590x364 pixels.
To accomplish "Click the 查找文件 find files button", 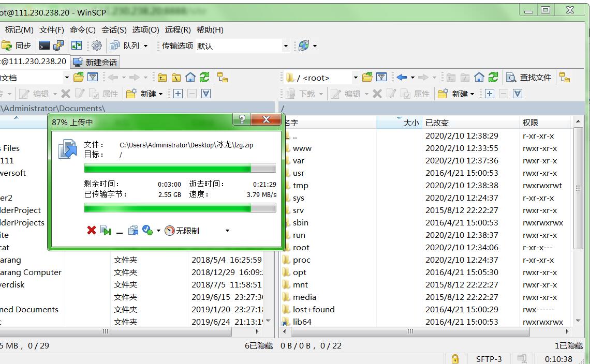I will 529,78.
